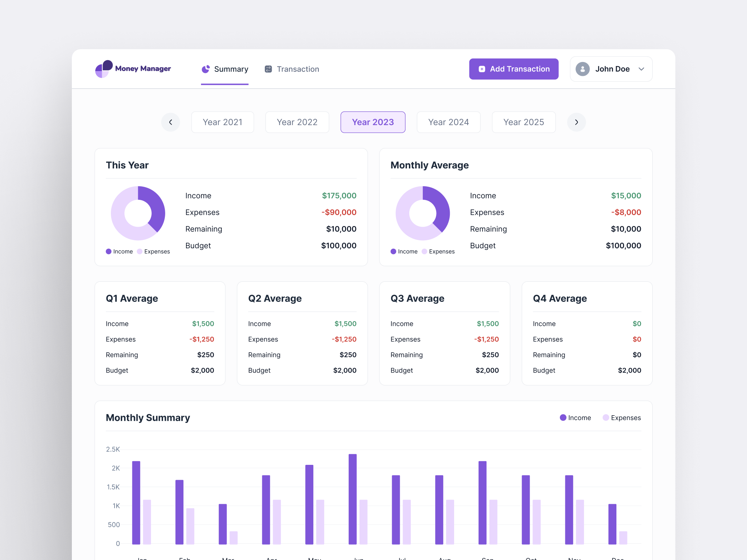The height and width of the screenshot is (560, 747).
Task: Click the chevron-down beside John Doe
Action: 641,69
